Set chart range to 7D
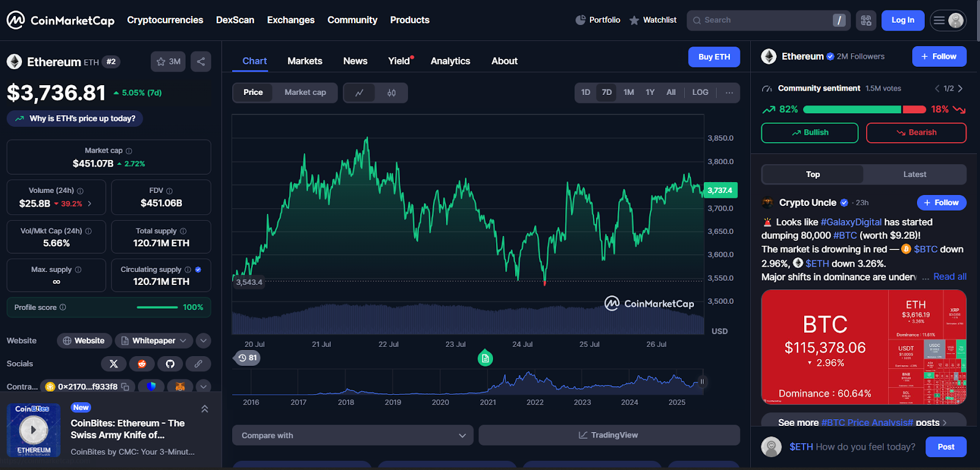980x470 pixels. click(607, 93)
